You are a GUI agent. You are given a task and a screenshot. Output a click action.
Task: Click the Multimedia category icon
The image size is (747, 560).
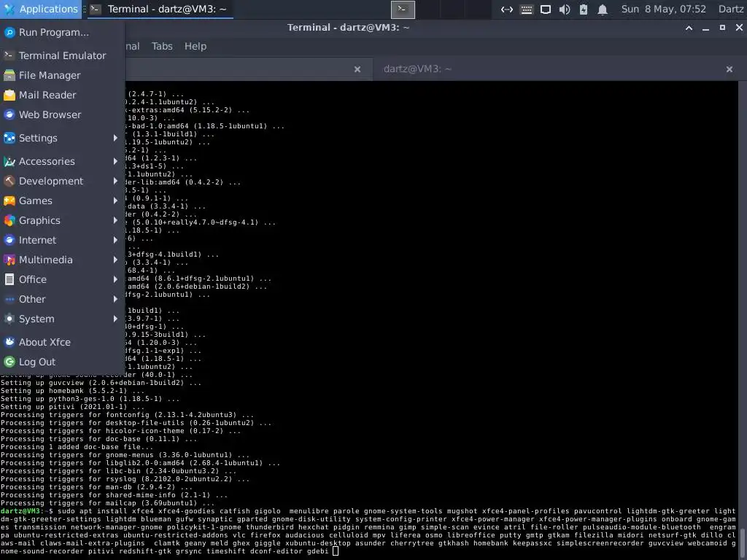pyautogui.click(x=9, y=260)
